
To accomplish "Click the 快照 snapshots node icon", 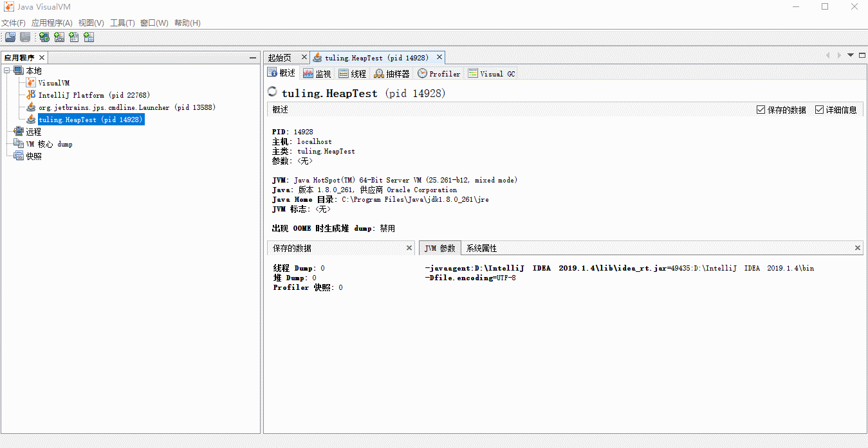I will (x=19, y=156).
